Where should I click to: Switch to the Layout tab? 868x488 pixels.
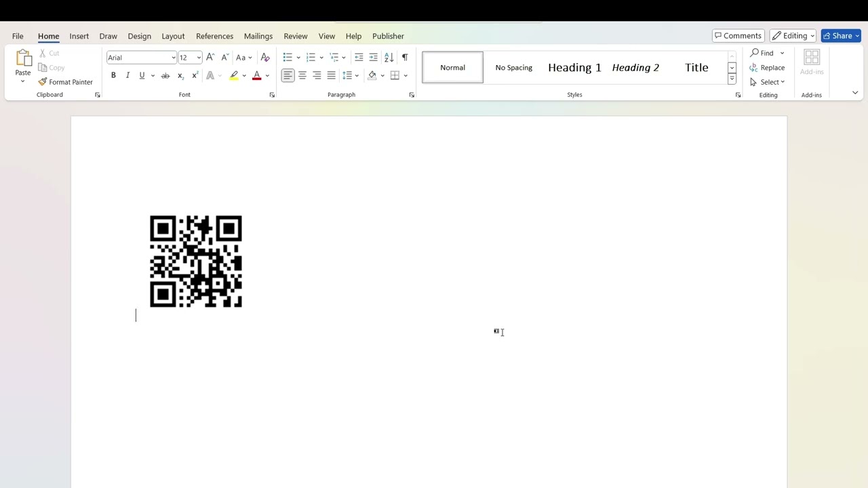tap(173, 36)
